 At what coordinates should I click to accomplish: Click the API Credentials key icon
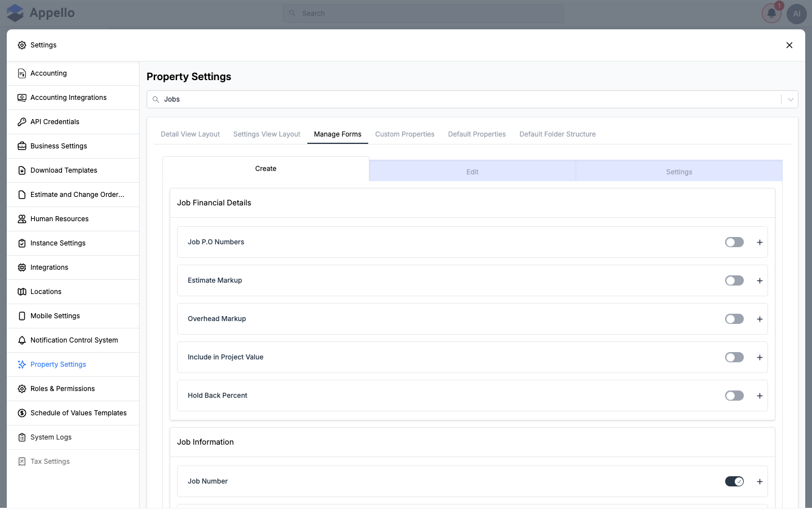pyautogui.click(x=22, y=122)
